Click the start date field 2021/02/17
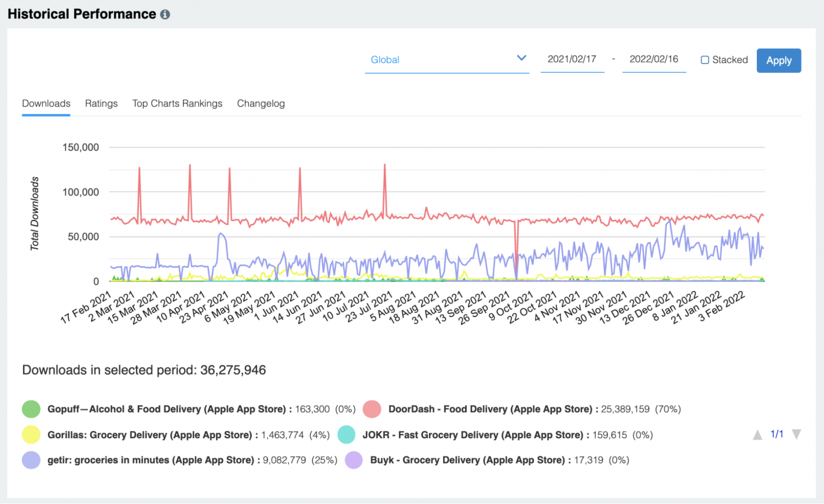The image size is (824, 504). (572, 59)
